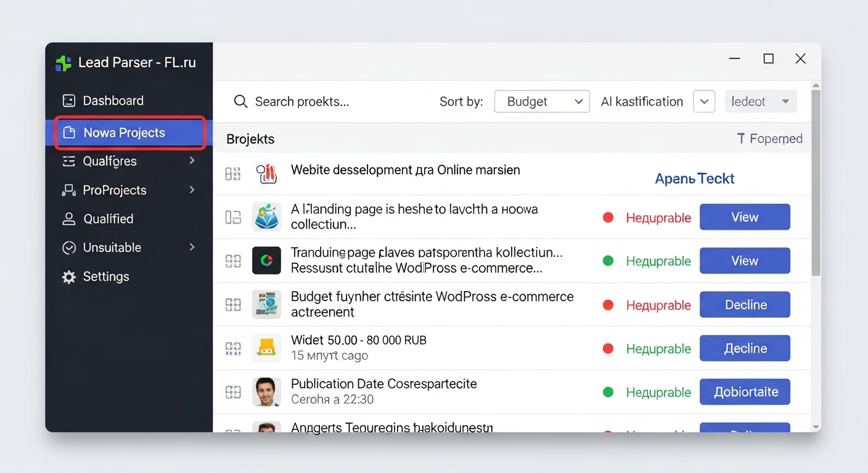Expand the Qualfores sidebar submenu chevron
This screenshot has height=473, width=868.
(x=192, y=161)
